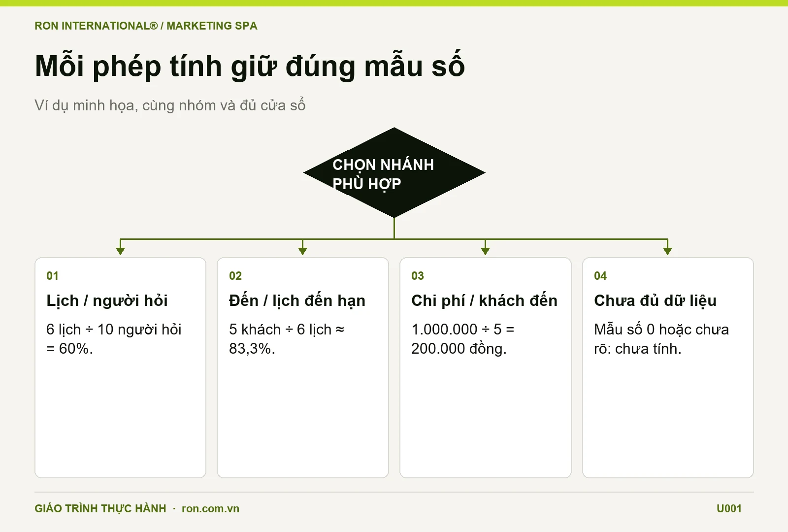
Task: Click the title 'Chưa đủ dữ liệu'
Action: click(655, 300)
